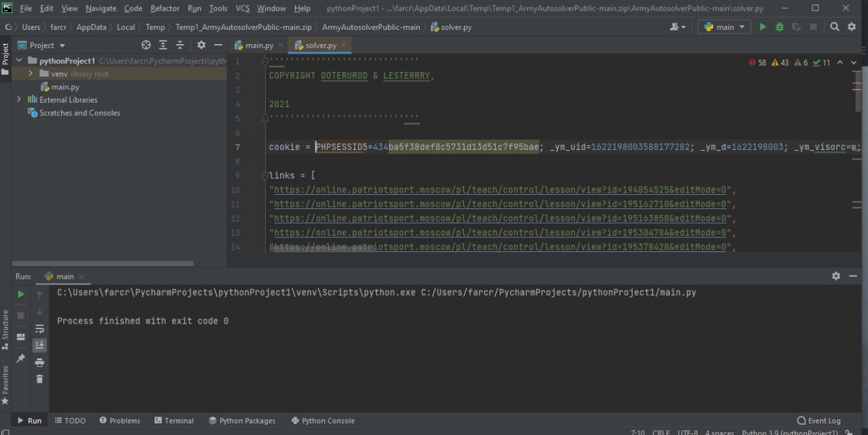Hide the Project tool window

point(218,45)
